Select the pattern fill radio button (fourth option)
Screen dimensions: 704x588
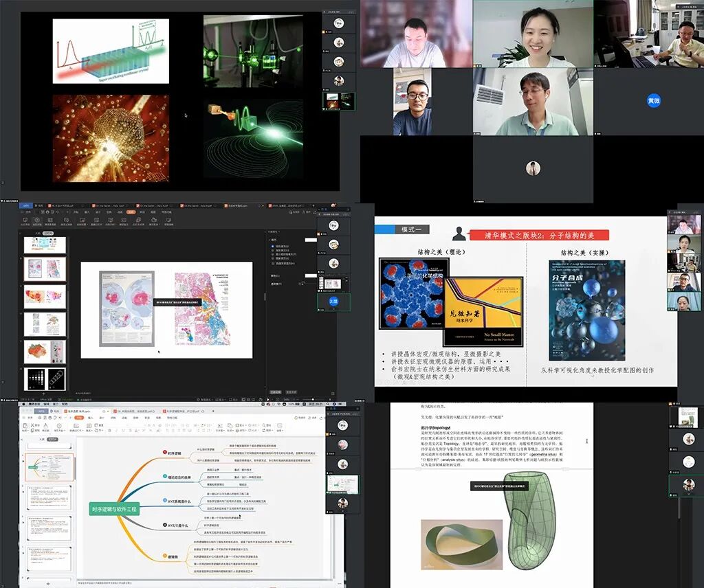272,258
